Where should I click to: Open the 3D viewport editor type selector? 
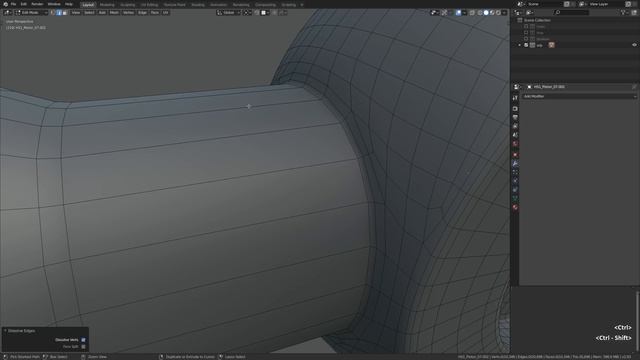[7, 13]
